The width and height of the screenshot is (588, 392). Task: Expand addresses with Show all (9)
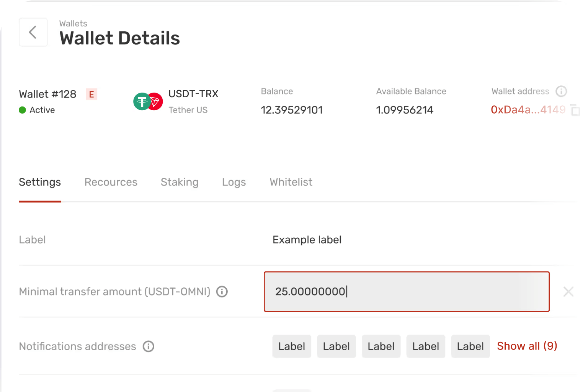527,346
